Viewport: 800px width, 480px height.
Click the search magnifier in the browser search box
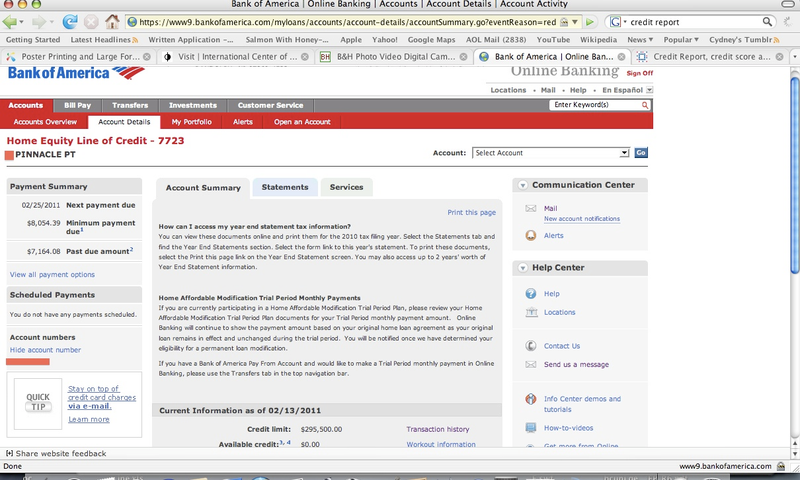tap(767, 21)
